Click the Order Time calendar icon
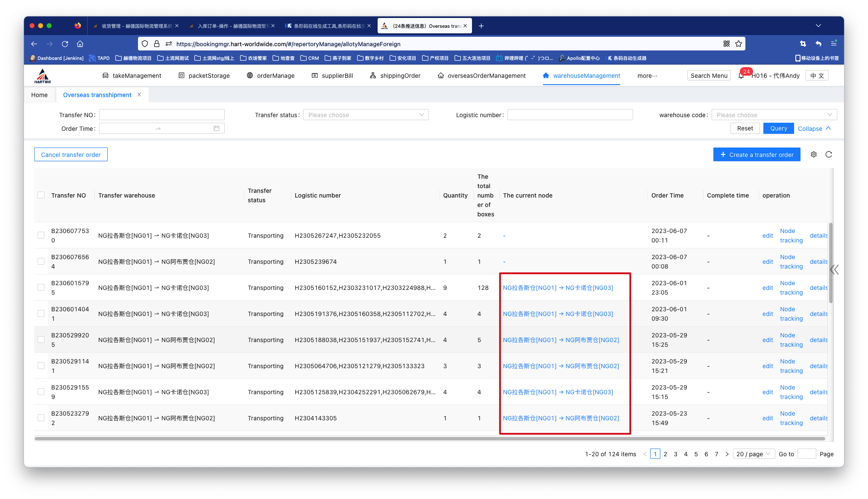Screen dimensions: 868x499 217,128
